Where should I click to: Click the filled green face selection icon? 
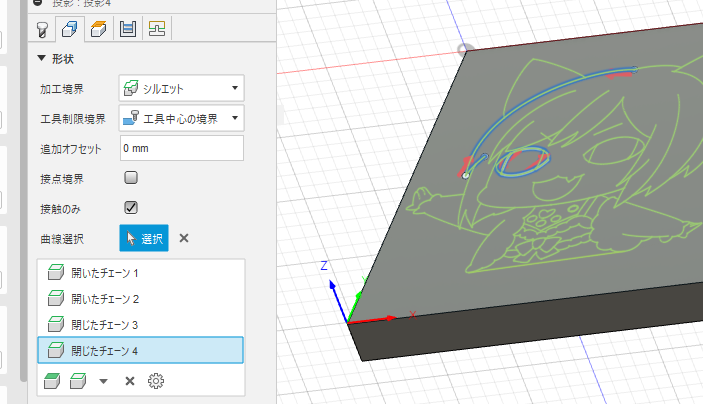52,381
